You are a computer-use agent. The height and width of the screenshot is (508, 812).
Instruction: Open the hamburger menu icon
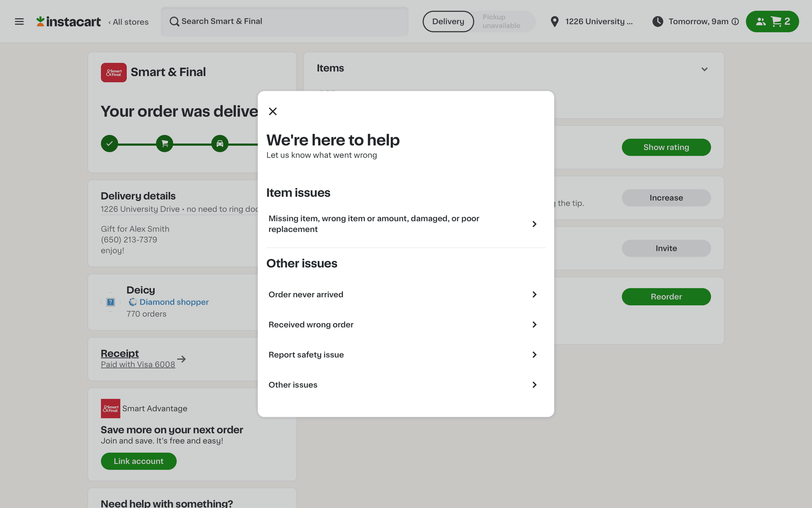19,22
